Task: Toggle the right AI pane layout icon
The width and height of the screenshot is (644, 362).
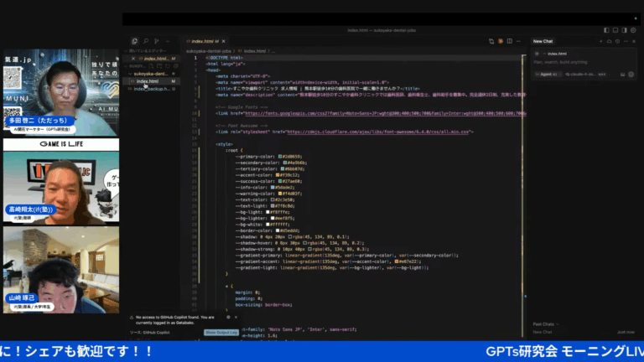Action: [x=624, y=30]
